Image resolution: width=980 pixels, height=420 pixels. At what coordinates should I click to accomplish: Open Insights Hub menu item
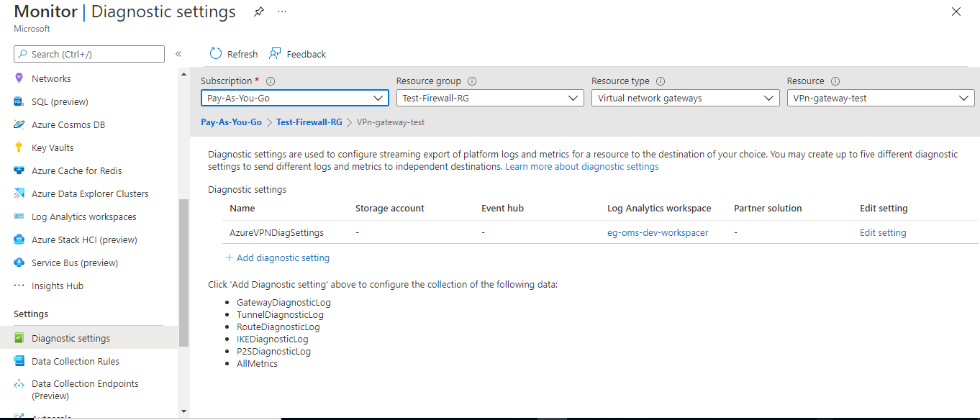(x=58, y=286)
